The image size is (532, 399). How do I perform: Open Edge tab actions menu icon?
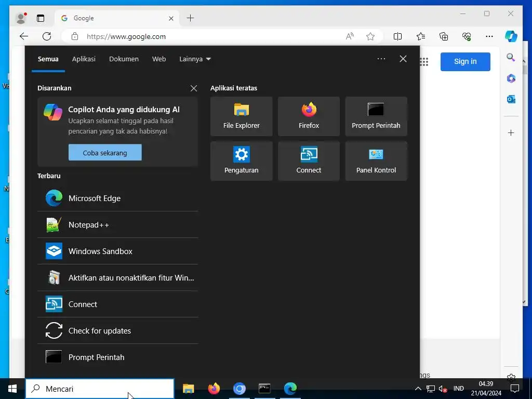pos(41,18)
